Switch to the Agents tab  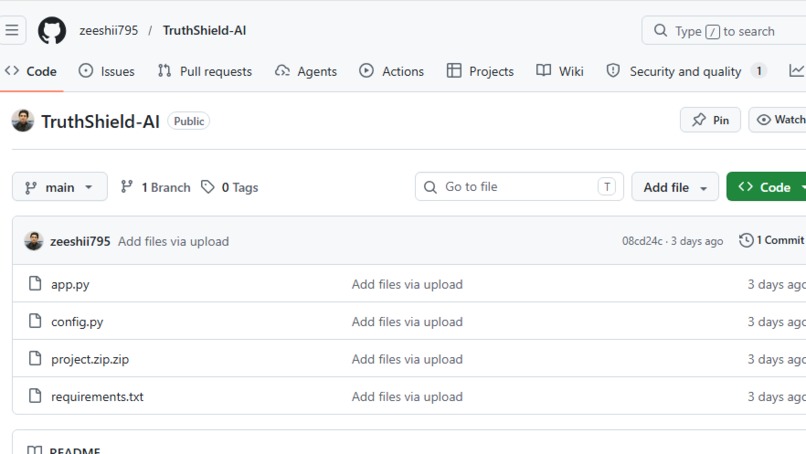coord(306,71)
